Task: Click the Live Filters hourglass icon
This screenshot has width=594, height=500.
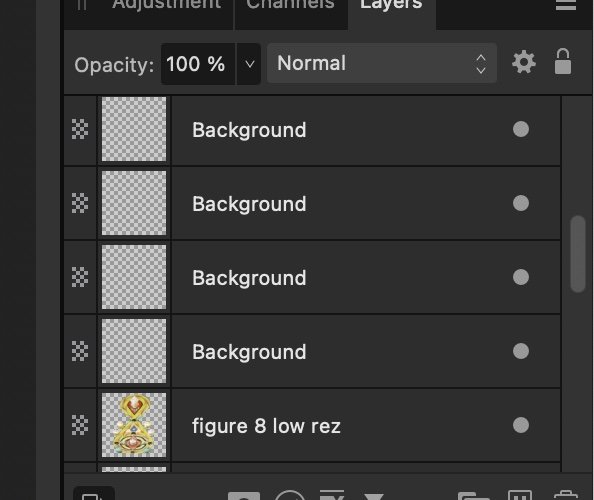Action: 374,496
